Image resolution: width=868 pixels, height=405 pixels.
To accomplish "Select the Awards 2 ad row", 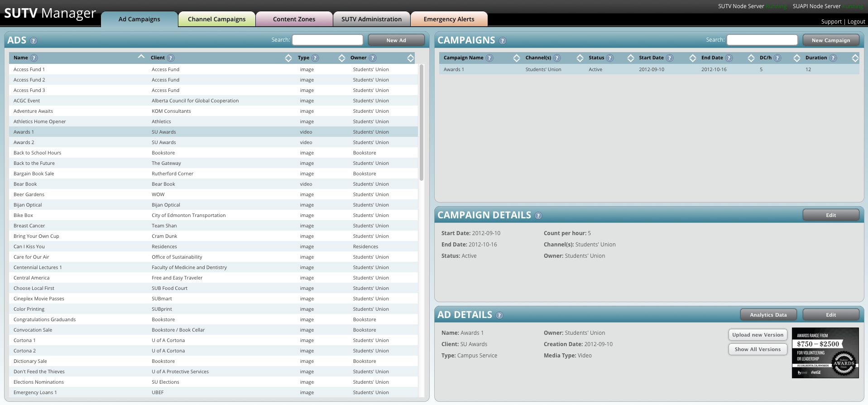I will 214,142.
